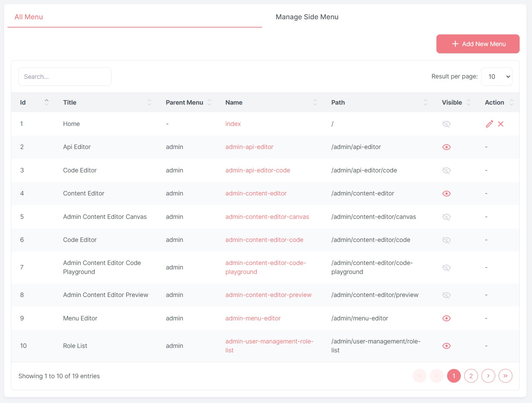The image size is (532, 403).
Task: Open the admin-api-editor link
Action: pyautogui.click(x=249, y=147)
